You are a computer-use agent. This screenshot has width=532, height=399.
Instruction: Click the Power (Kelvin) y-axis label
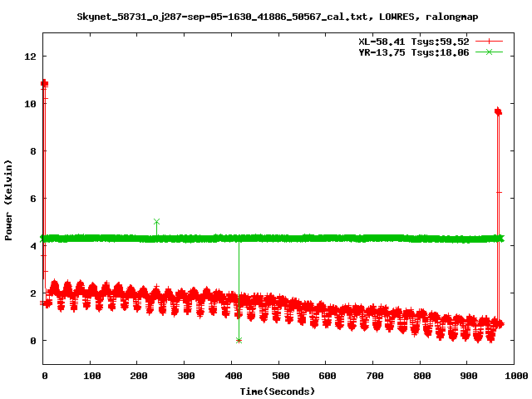(x=8, y=200)
